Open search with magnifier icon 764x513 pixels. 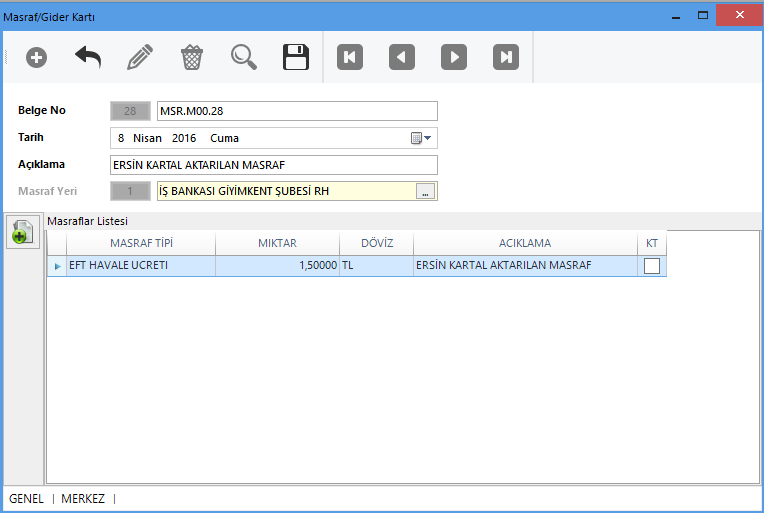(x=244, y=57)
